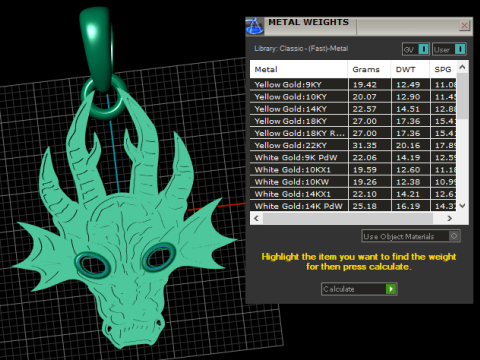Toggle Use Object Materials option

[411, 236]
